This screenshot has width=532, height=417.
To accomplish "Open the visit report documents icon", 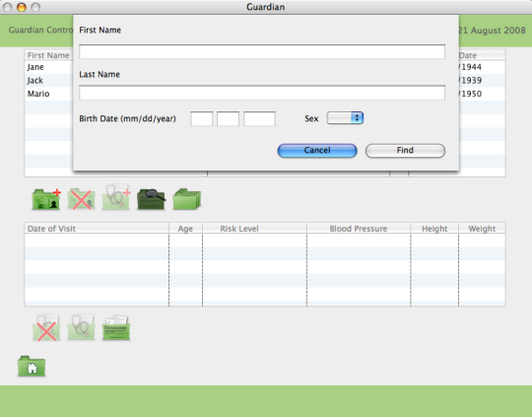I will click(x=116, y=327).
